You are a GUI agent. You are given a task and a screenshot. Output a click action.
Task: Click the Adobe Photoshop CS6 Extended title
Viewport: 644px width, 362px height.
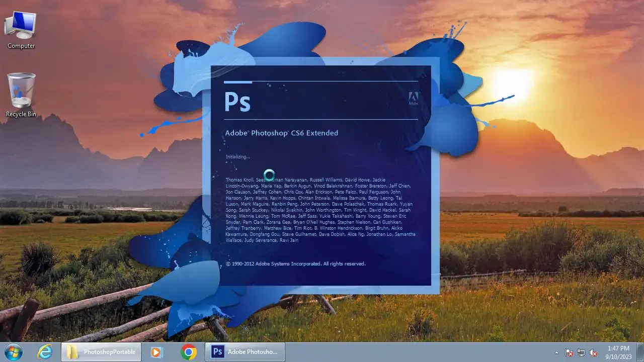click(x=282, y=133)
